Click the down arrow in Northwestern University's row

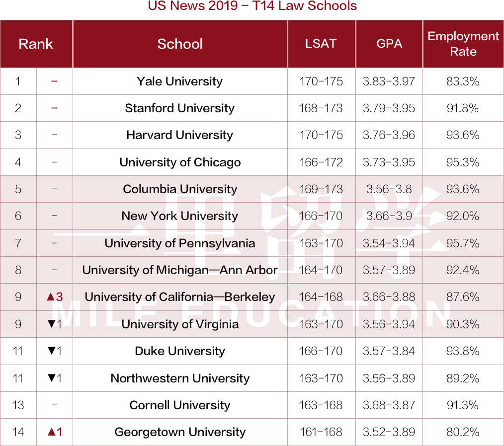coord(50,378)
